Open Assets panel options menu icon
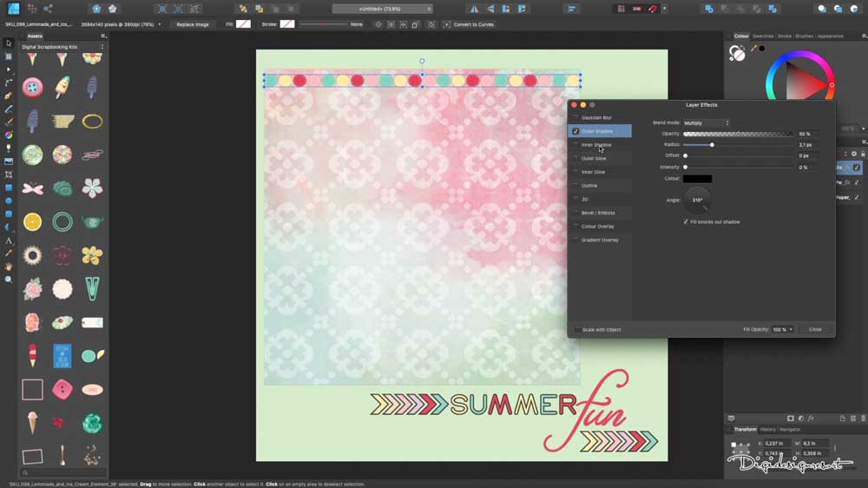 tap(103, 36)
